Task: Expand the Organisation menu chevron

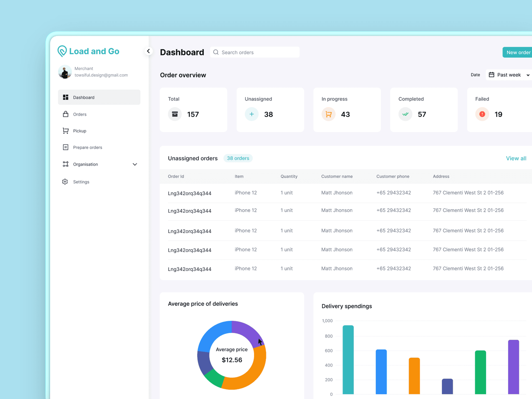Action: [x=135, y=164]
